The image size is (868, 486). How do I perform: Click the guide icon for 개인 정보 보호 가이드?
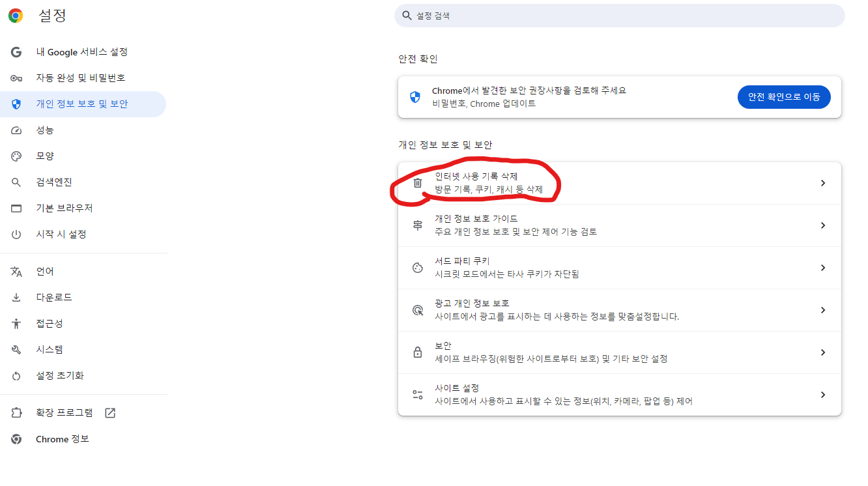[418, 225]
